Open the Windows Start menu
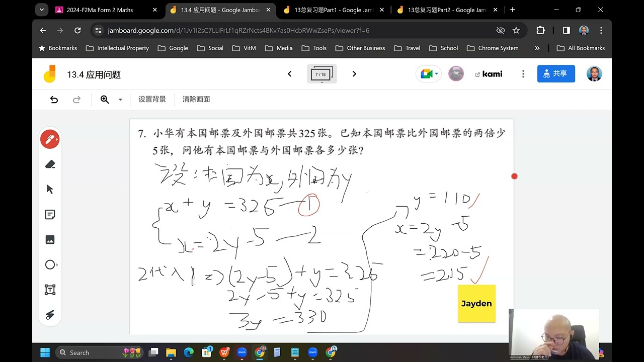644x362 pixels. pos(45,352)
